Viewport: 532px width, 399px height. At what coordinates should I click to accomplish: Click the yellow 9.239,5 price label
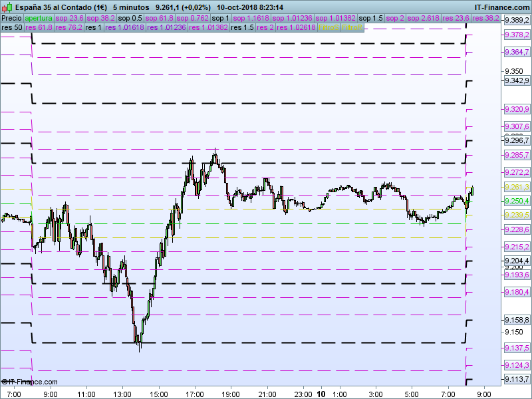517,215
